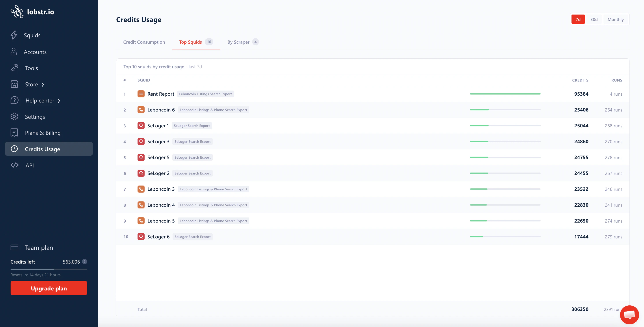Click the SeLoger 2 search icon
The width and height of the screenshot is (644, 327).
(141, 173)
